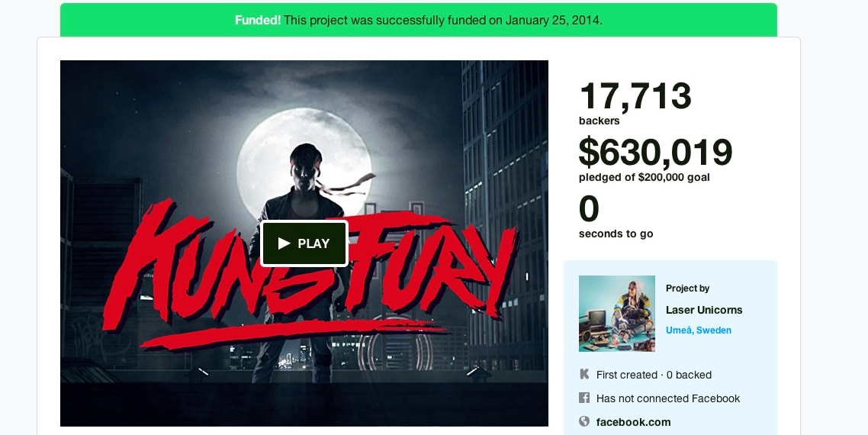Viewport: 868px width, 435px height.
Task: Click the Laser Unicorns avatar photo
Action: 616,314
